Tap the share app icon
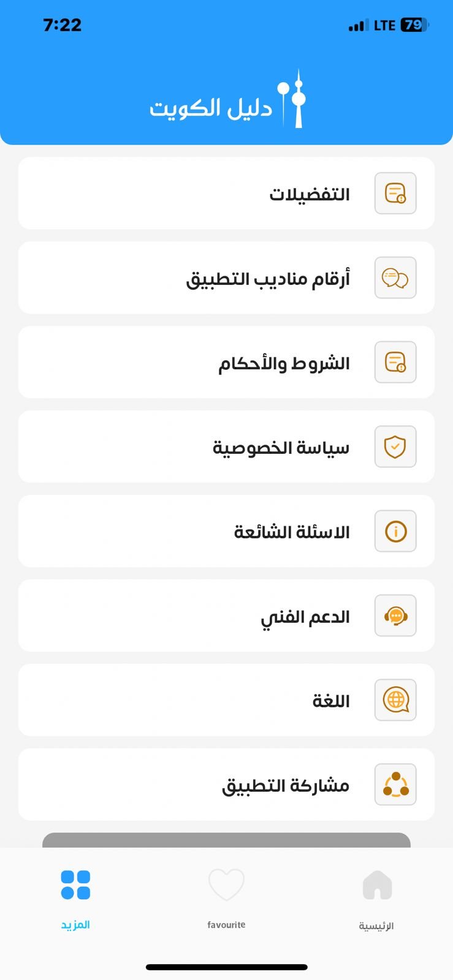Screen dimensions: 453x980 [395, 785]
